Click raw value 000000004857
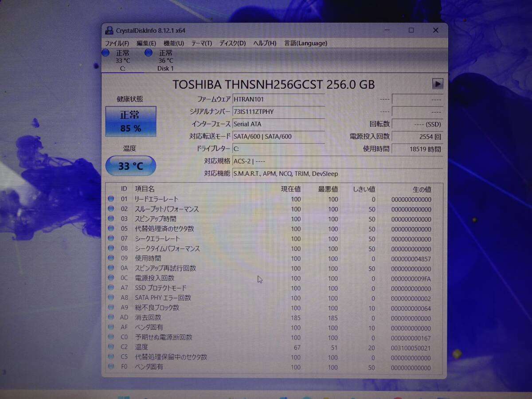This screenshot has width=532, height=399. [x=411, y=259]
